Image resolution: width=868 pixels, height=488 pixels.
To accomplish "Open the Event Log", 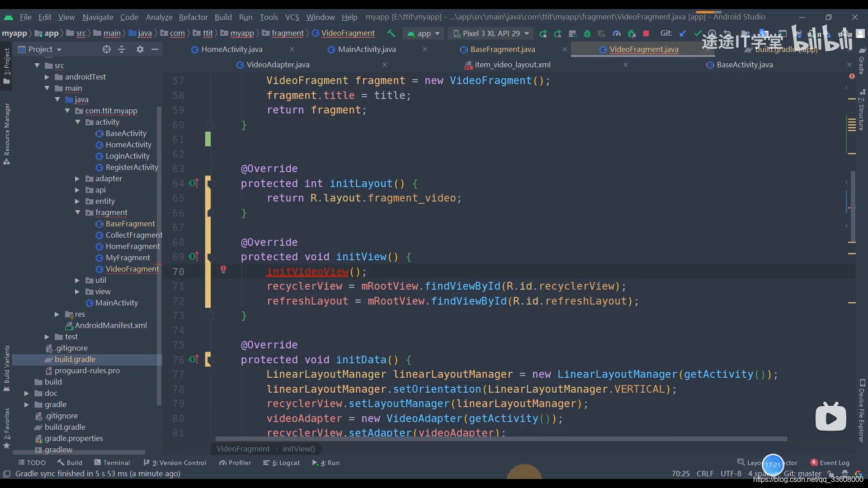I will coord(830,463).
